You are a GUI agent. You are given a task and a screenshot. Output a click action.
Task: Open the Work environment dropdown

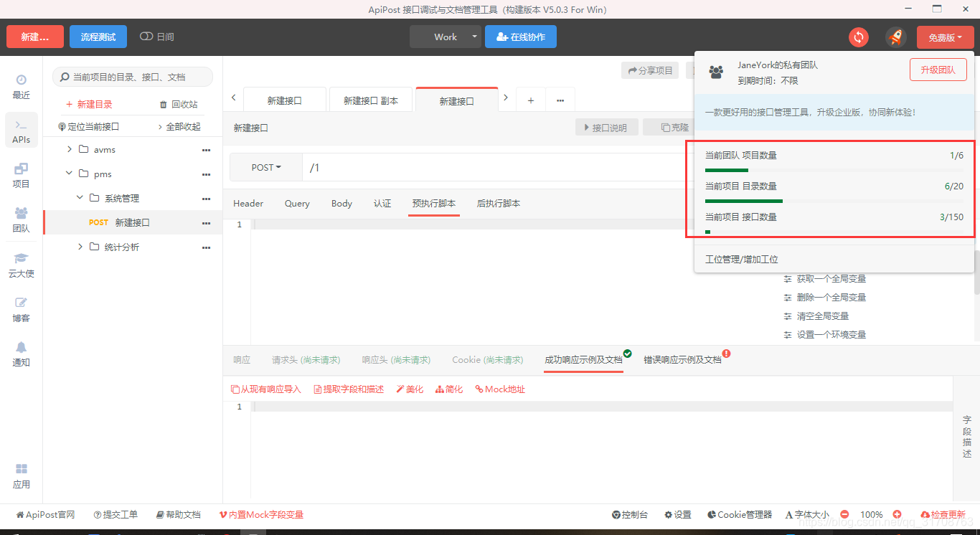coord(446,37)
